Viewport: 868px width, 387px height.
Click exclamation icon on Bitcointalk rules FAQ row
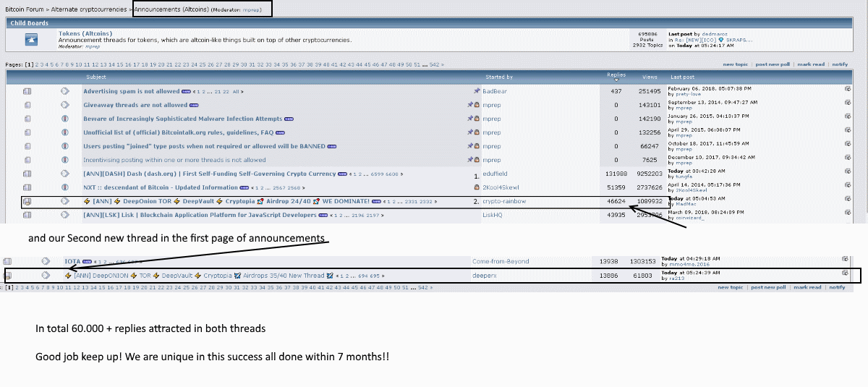(64, 132)
